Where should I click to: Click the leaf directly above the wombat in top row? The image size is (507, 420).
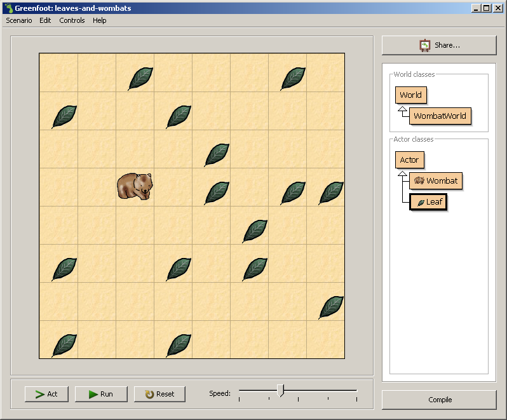(140, 79)
